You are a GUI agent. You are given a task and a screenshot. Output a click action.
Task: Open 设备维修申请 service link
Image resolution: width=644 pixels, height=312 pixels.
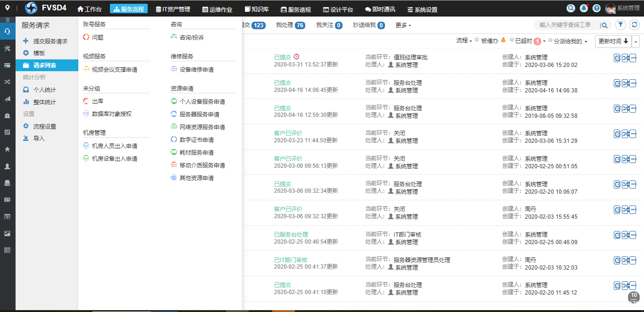coord(196,69)
